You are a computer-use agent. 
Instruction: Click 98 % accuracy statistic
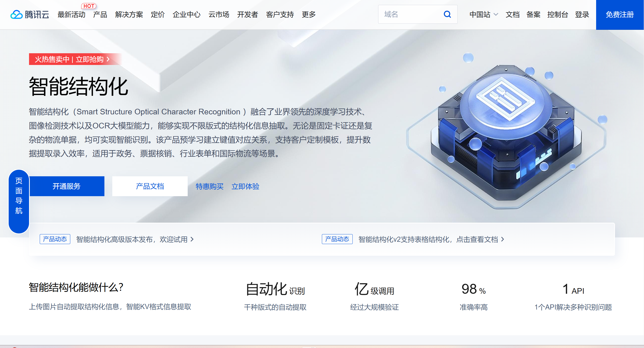tap(474, 289)
